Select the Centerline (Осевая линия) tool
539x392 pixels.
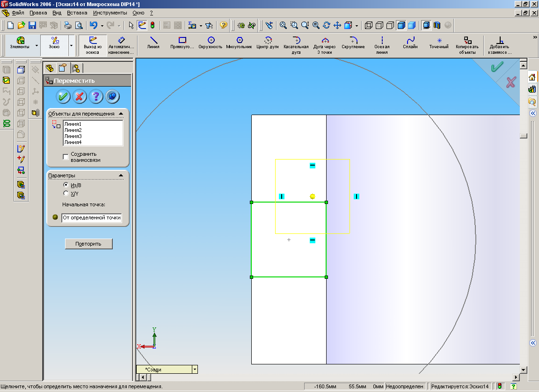click(382, 45)
